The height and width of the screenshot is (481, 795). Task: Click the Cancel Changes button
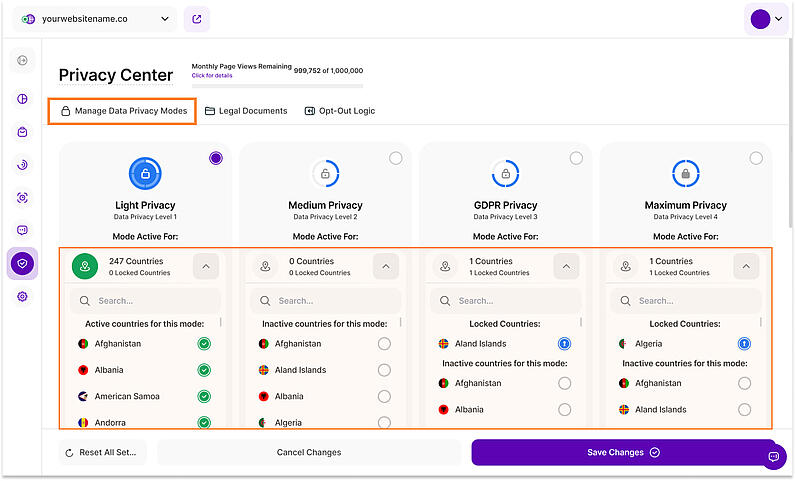click(x=309, y=452)
